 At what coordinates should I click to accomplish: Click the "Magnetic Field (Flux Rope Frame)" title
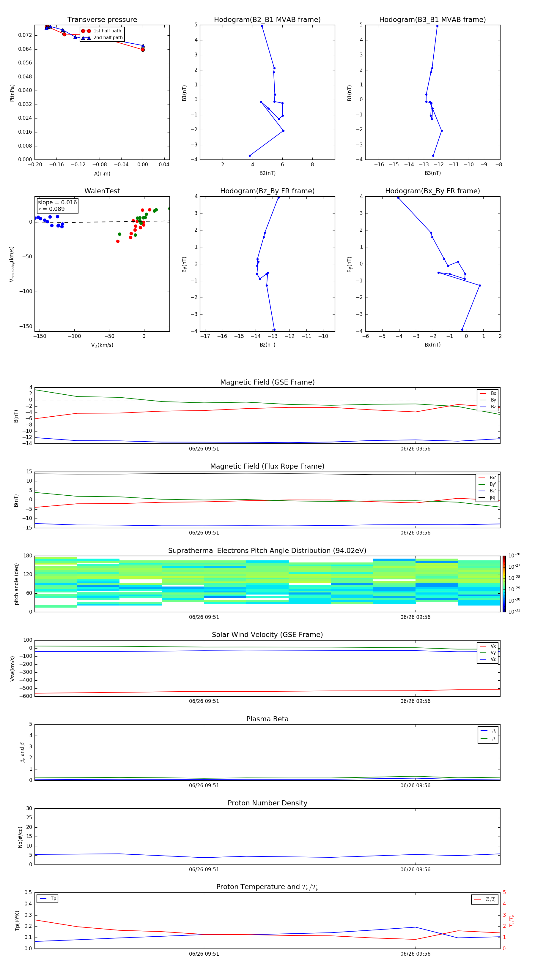(267, 467)
